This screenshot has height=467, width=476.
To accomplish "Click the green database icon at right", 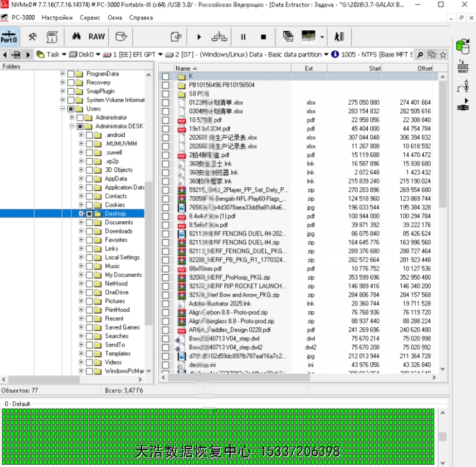I will click(462, 45).
